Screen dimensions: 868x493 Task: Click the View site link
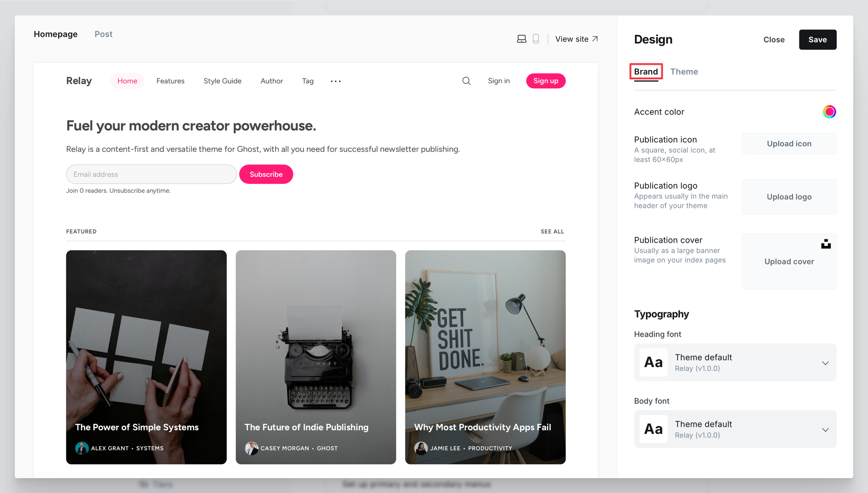tap(577, 39)
